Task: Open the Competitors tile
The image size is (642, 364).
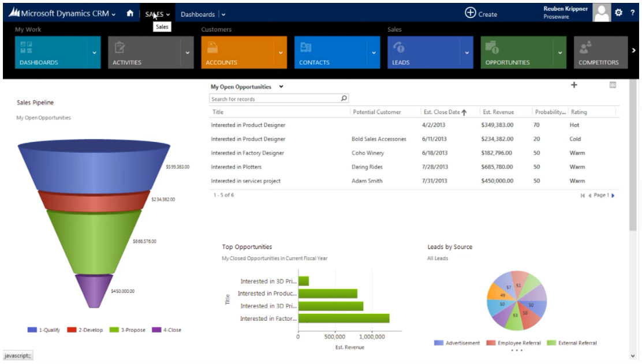Action: [600, 52]
